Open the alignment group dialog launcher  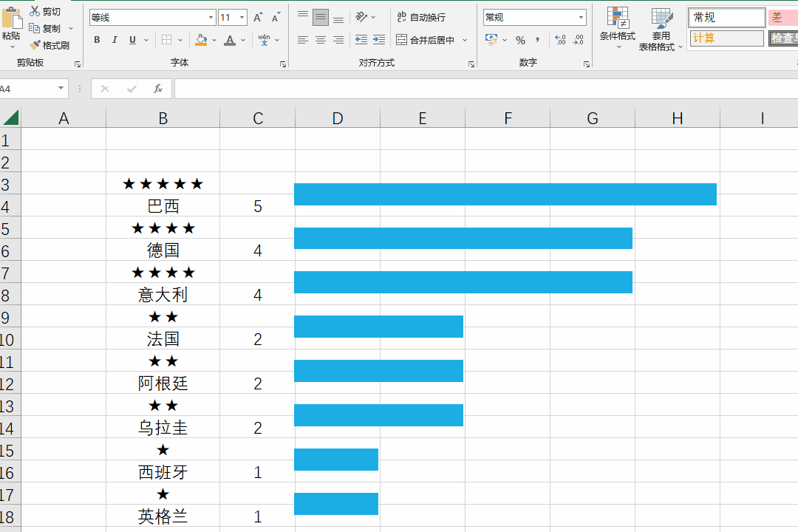click(471, 64)
